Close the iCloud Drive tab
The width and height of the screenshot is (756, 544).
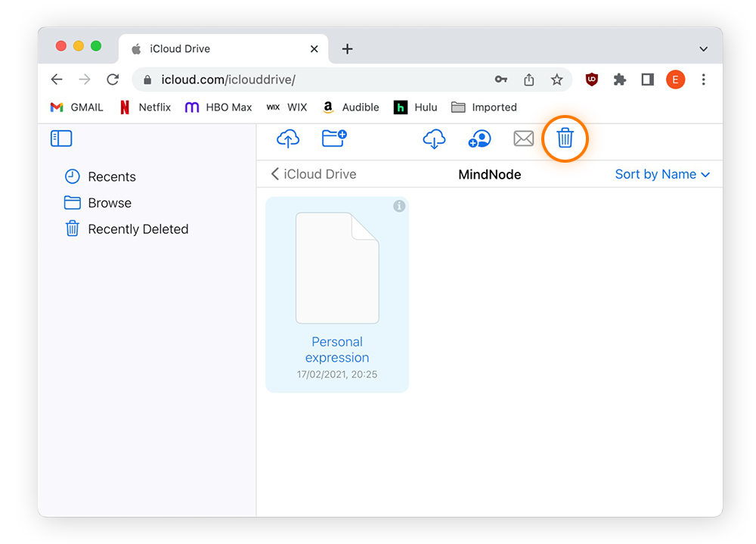[314, 48]
